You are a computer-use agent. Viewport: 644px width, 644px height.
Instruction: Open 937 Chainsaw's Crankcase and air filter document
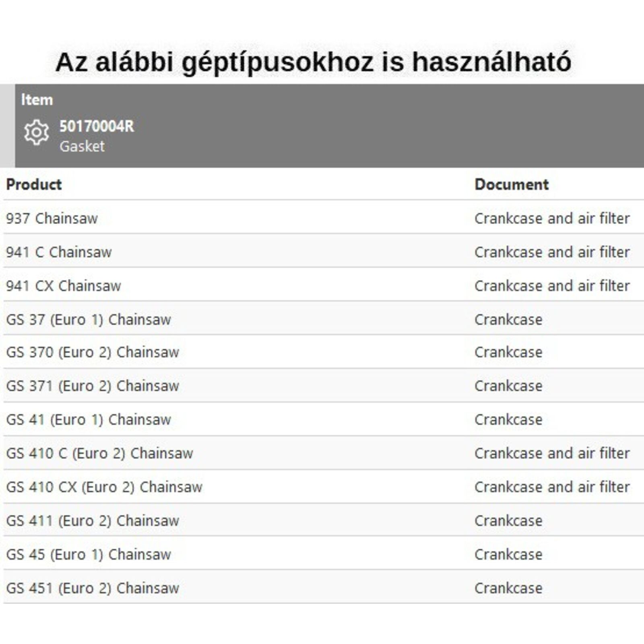pos(552,219)
